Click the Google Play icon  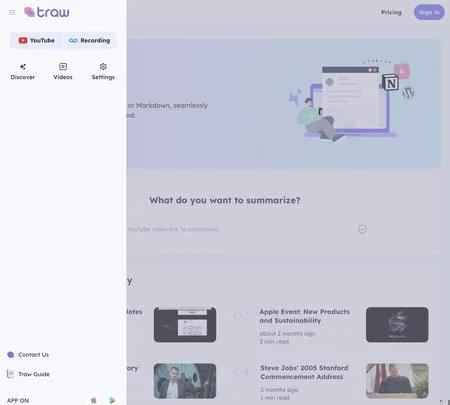(112, 400)
